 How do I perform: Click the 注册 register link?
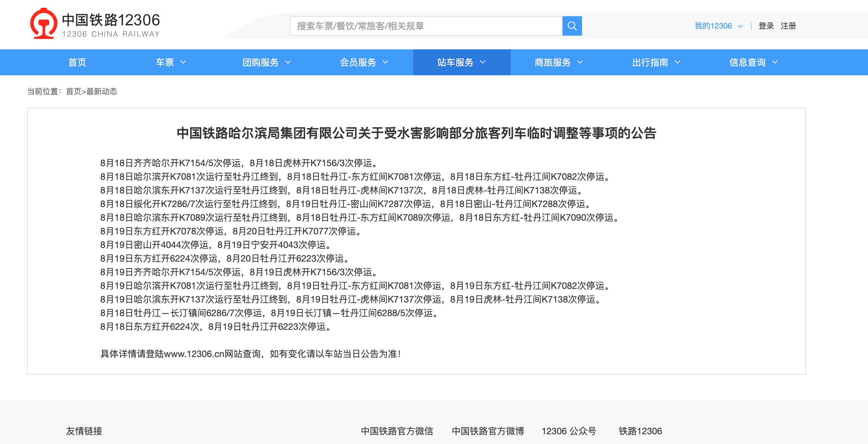click(x=788, y=26)
